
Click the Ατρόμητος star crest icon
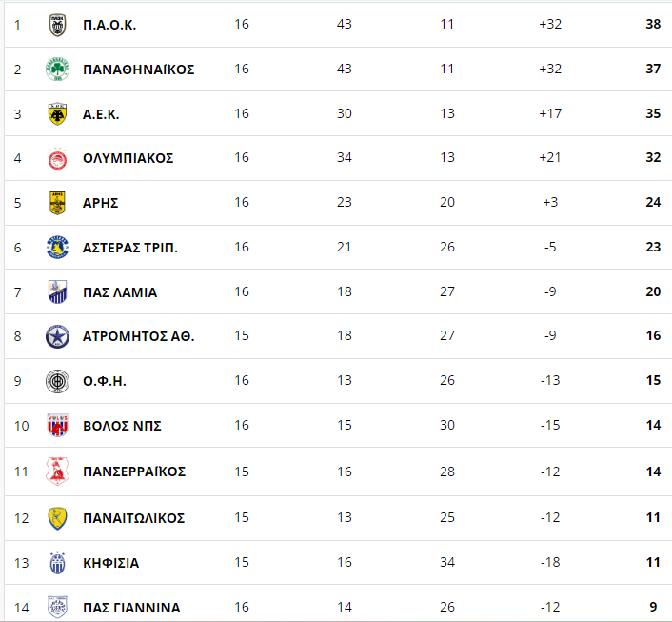click(57, 336)
